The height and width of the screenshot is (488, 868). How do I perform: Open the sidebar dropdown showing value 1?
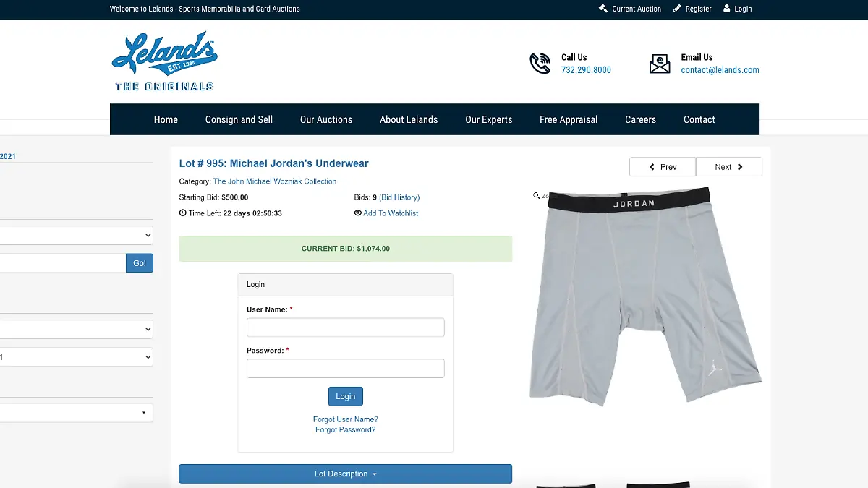click(x=76, y=357)
